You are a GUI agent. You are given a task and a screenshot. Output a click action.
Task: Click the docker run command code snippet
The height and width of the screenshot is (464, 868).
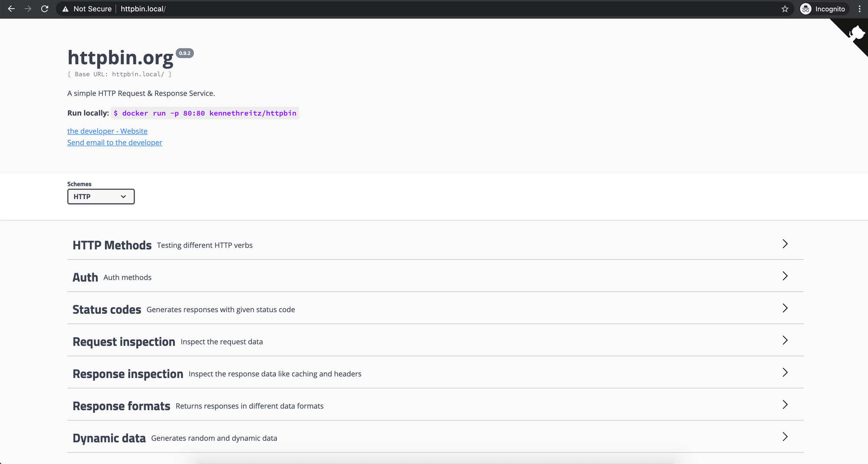(x=205, y=113)
